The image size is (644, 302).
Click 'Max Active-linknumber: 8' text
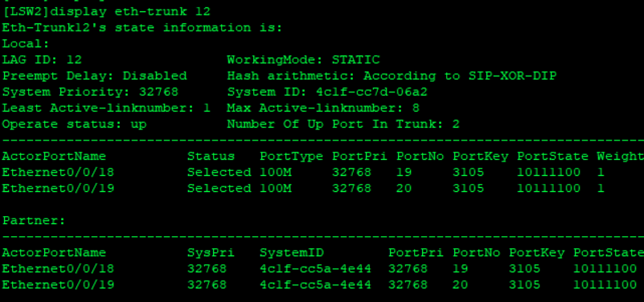323,108
